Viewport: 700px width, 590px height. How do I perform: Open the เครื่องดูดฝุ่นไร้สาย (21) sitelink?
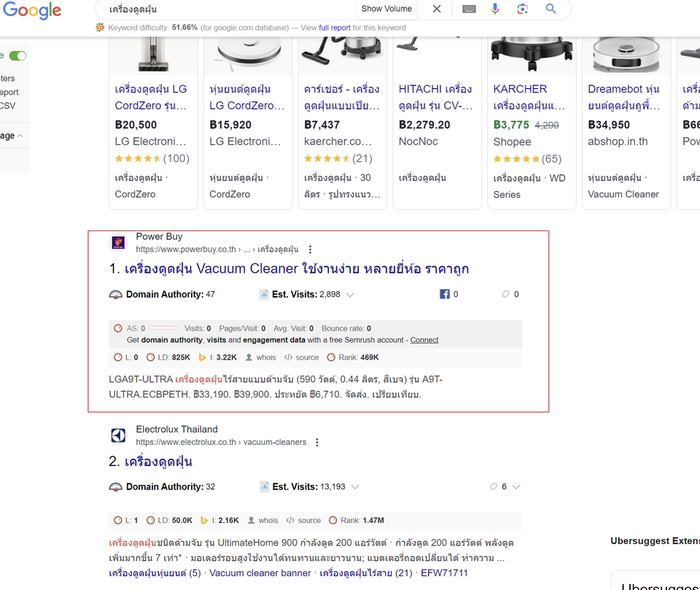pyautogui.click(x=366, y=573)
